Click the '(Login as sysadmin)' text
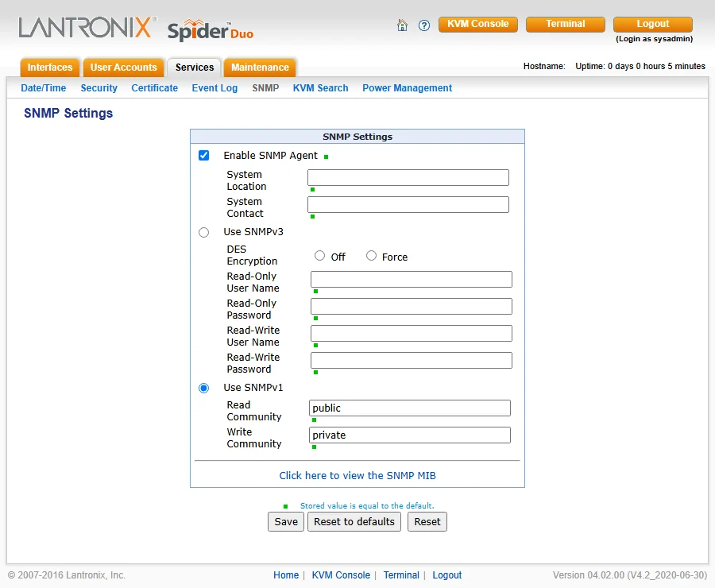The image size is (715, 588). pos(655,39)
